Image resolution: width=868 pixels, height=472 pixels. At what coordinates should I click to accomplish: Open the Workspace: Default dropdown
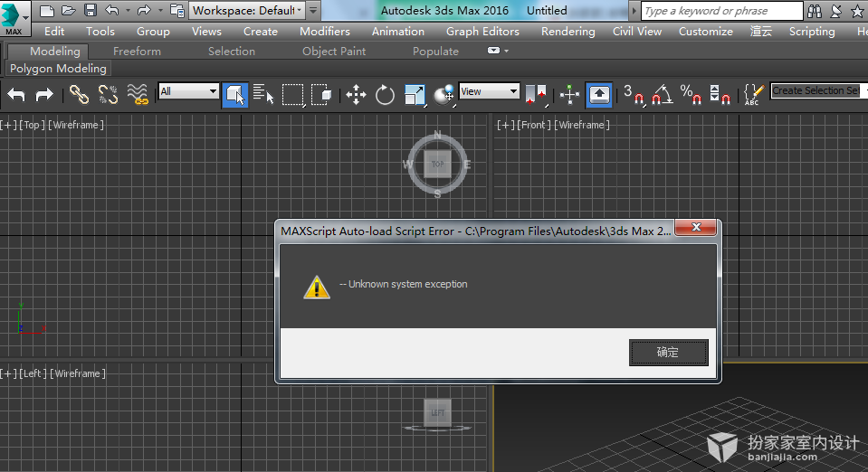247,10
